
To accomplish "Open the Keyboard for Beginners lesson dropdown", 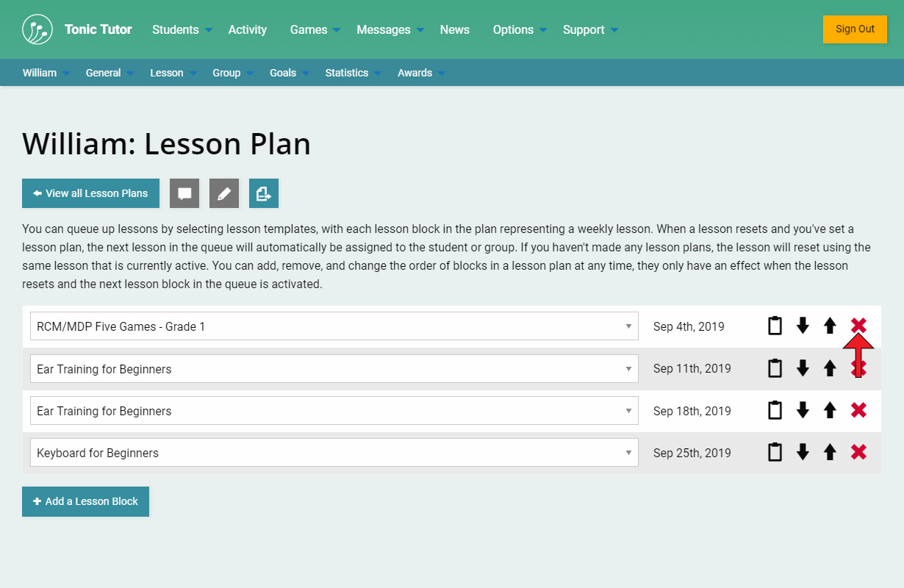I will 334,453.
